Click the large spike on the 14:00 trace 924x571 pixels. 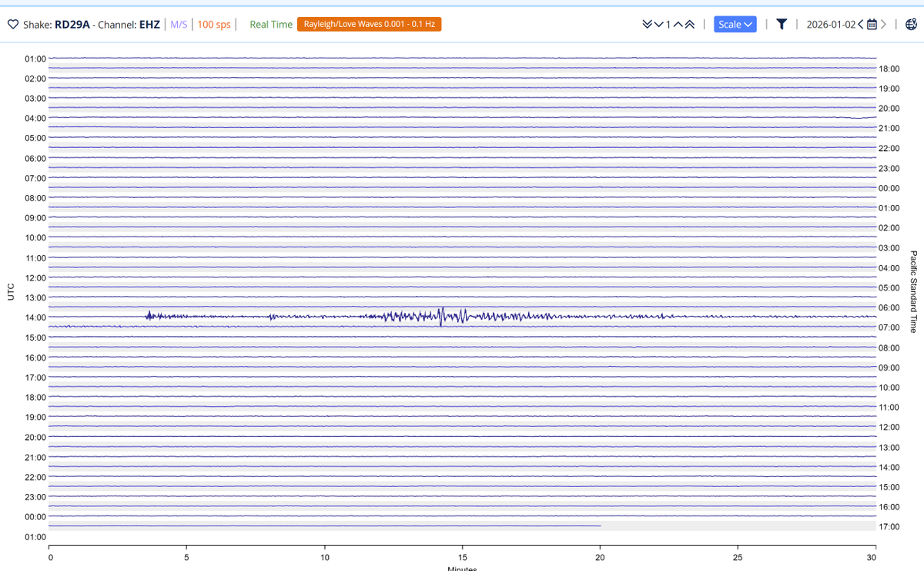pyautogui.click(x=440, y=316)
